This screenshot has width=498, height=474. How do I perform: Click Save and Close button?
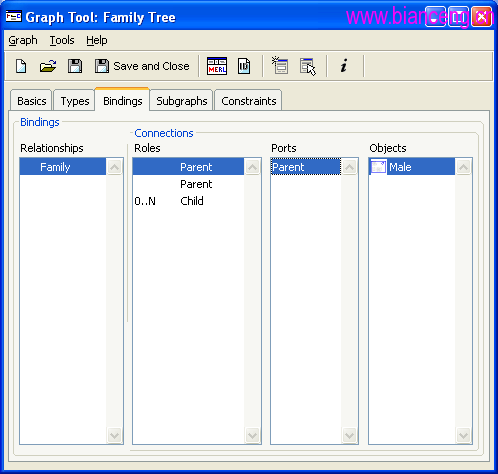click(x=142, y=66)
